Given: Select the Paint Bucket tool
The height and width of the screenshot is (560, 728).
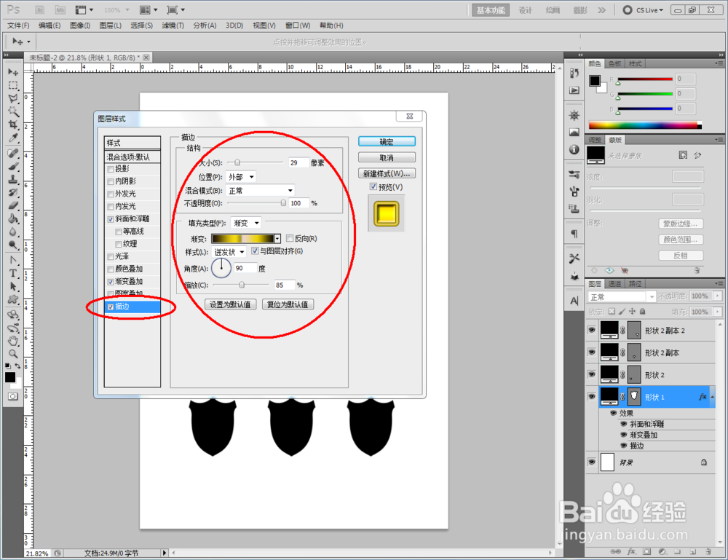Looking at the screenshot, I should click(x=13, y=218).
